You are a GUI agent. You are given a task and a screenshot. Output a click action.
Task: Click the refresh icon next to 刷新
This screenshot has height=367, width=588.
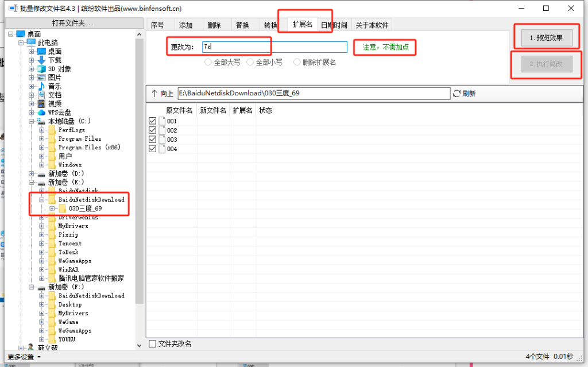coord(457,94)
